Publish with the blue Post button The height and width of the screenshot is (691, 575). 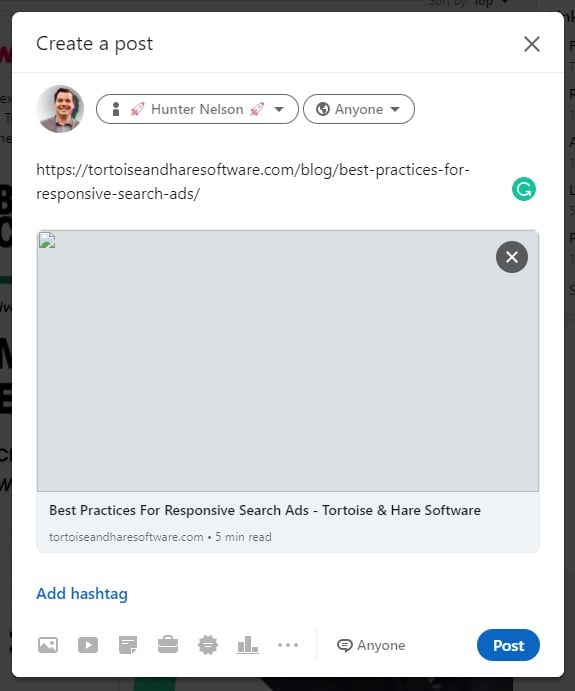click(x=508, y=645)
